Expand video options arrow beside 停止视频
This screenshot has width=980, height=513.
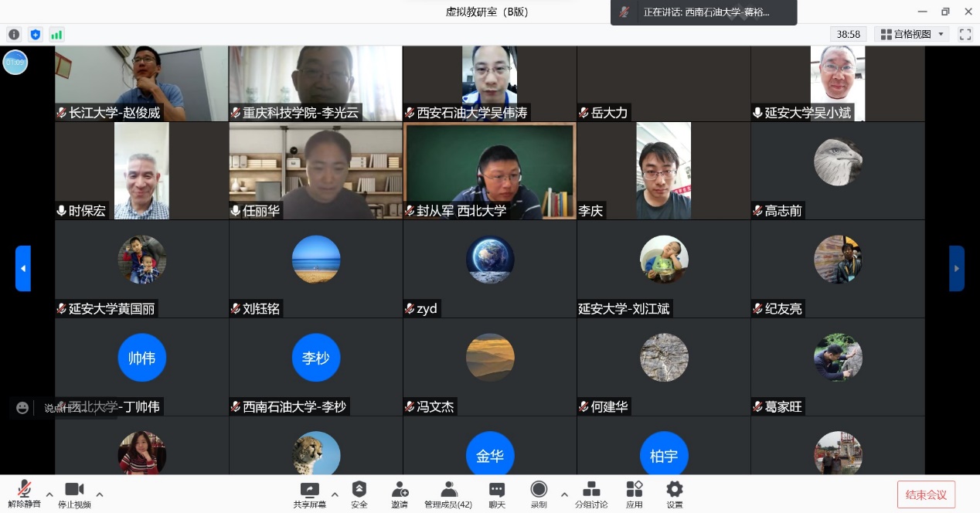[x=99, y=494]
